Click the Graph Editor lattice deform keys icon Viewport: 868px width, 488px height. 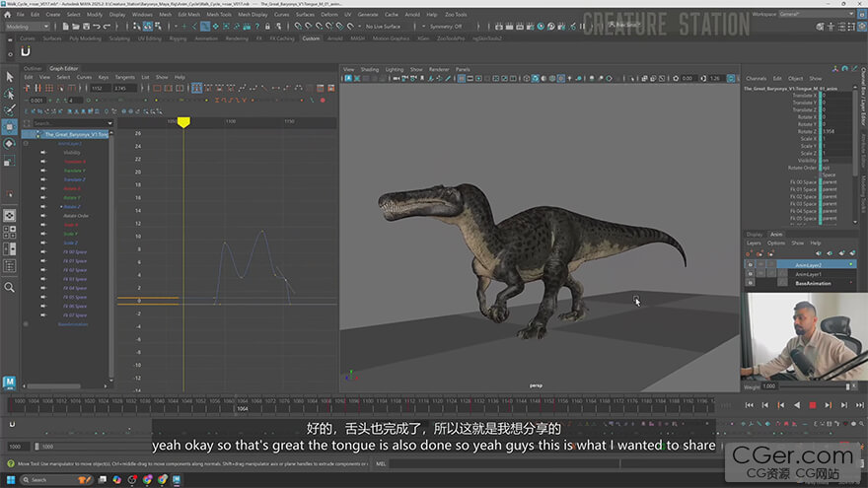[49, 88]
